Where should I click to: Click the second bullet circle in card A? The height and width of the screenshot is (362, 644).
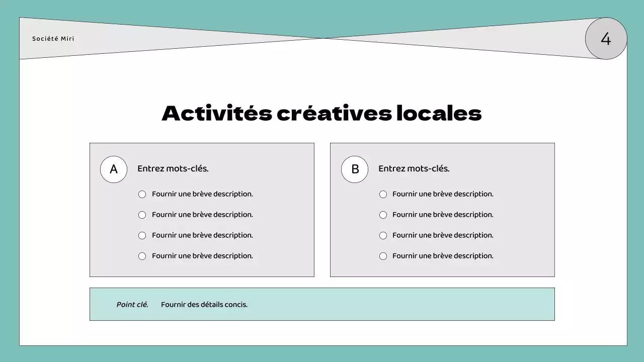(142, 215)
